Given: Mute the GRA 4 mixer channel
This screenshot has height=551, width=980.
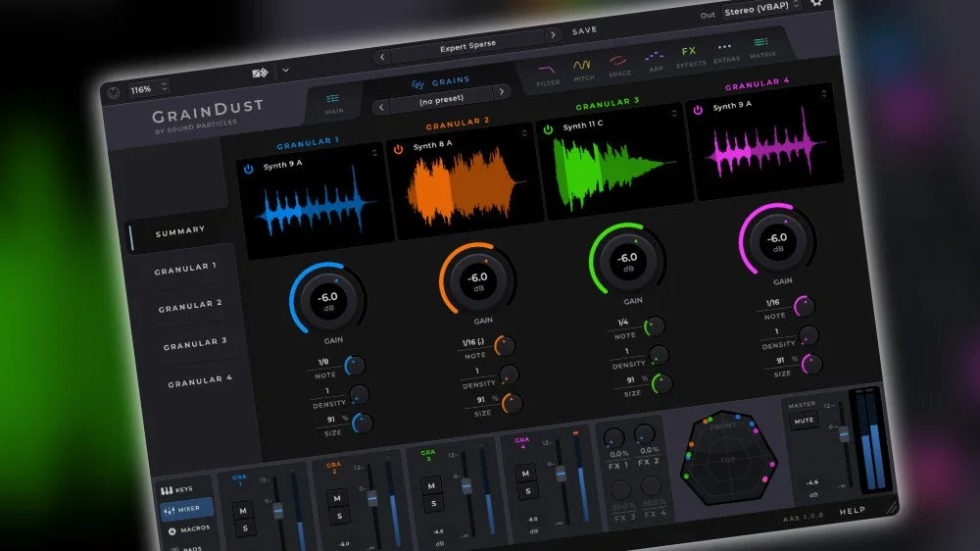Looking at the screenshot, I should tap(525, 474).
